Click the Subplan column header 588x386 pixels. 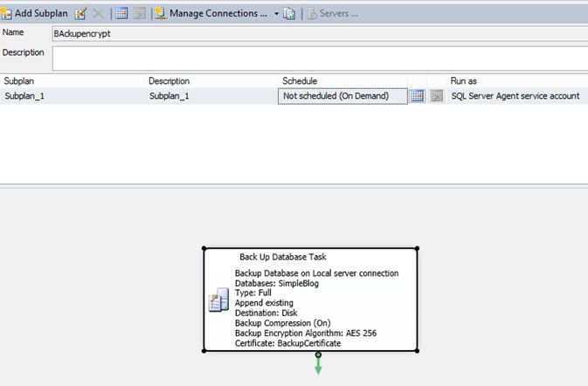[73, 81]
